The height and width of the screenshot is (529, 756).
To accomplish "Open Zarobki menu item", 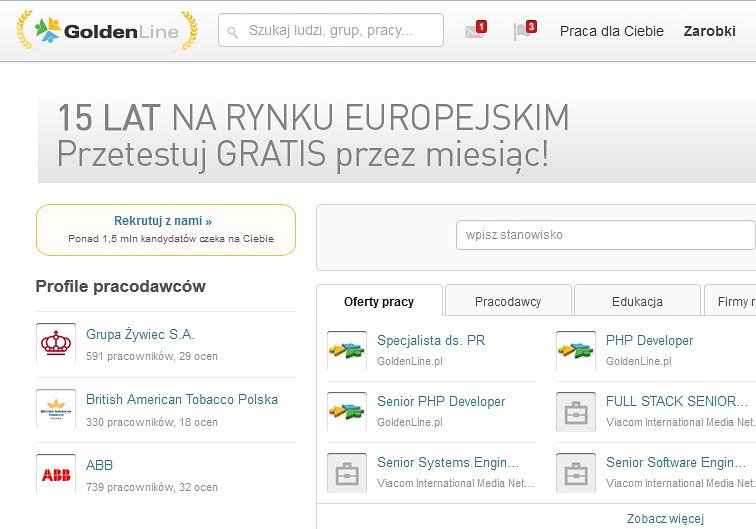I will [x=710, y=31].
